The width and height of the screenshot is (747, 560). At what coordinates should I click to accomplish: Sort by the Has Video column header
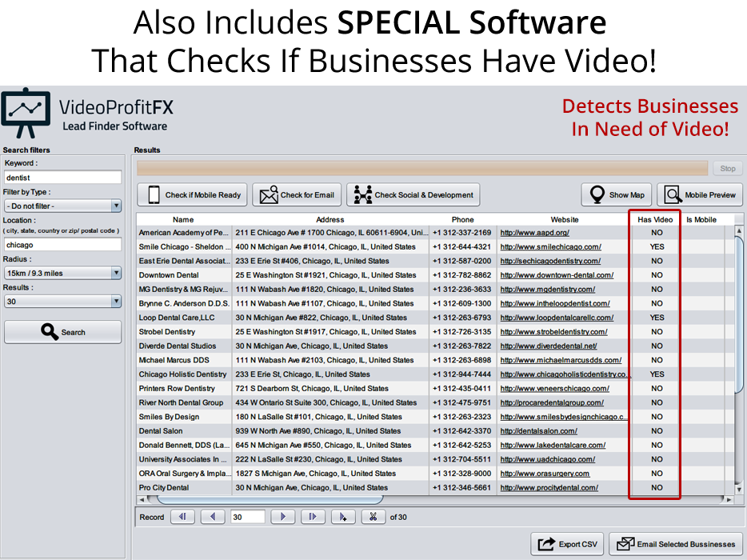(655, 219)
